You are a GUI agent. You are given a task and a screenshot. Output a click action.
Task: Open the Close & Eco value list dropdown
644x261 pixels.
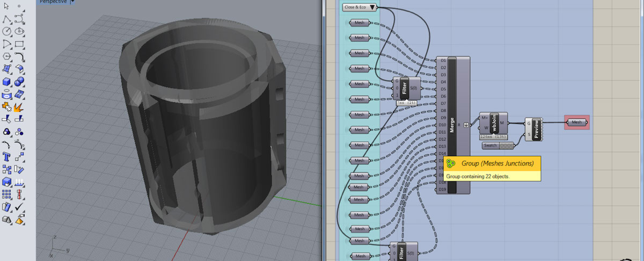pyautogui.click(x=372, y=8)
